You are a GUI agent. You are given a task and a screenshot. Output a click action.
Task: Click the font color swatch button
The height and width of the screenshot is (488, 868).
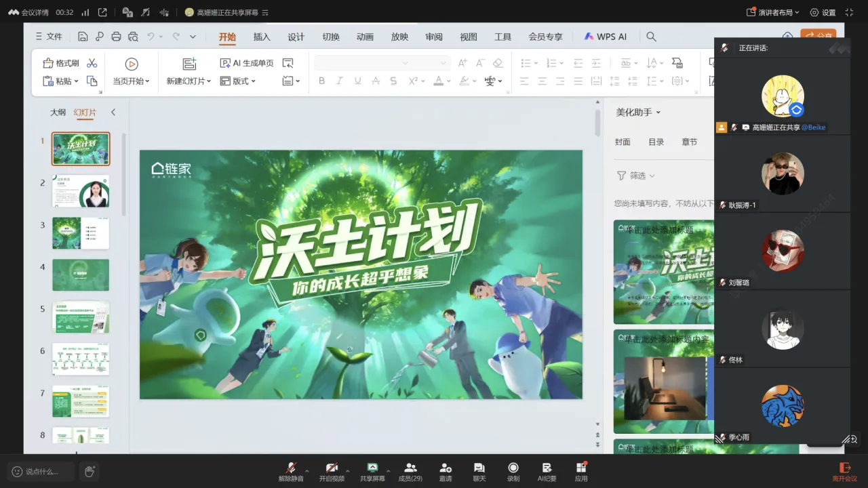coord(438,81)
